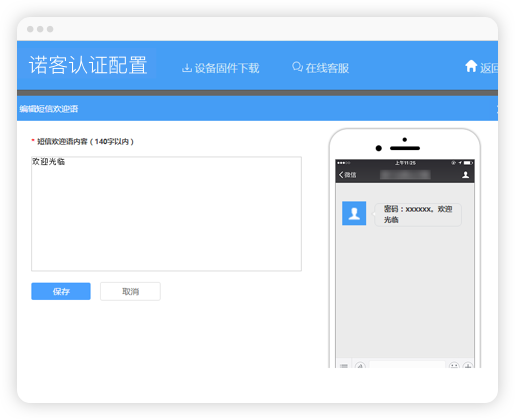
Task: Click the 在线客服 chat bubble icon
Action: (x=297, y=67)
